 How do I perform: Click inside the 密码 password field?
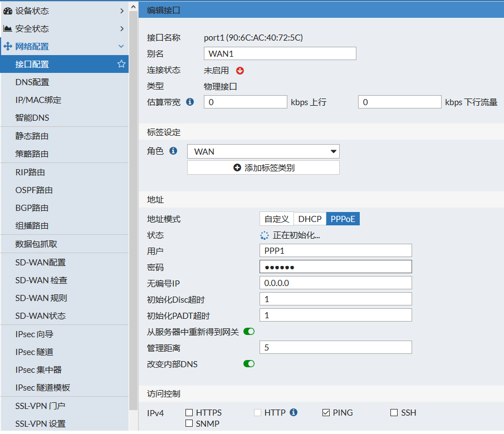coord(335,266)
